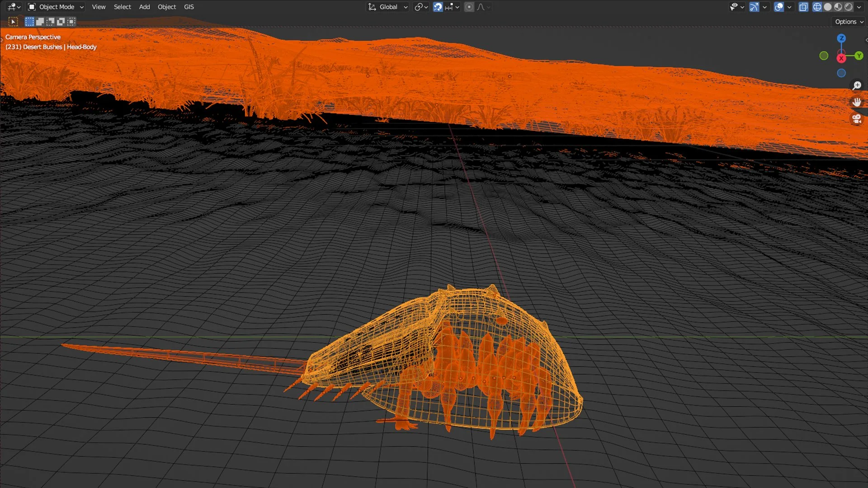The image size is (868, 488).
Task: Click the blue Z axis gizmo
Action: (841, 38)
